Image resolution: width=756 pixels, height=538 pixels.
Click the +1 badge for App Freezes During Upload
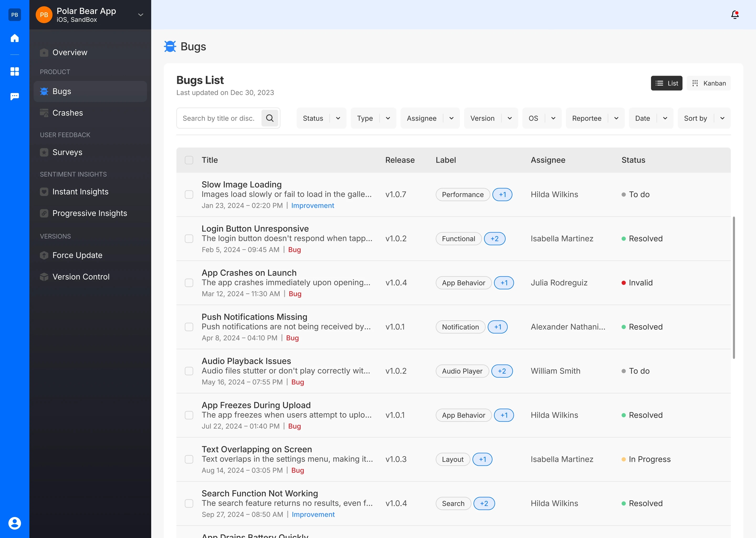click(504, 415)
